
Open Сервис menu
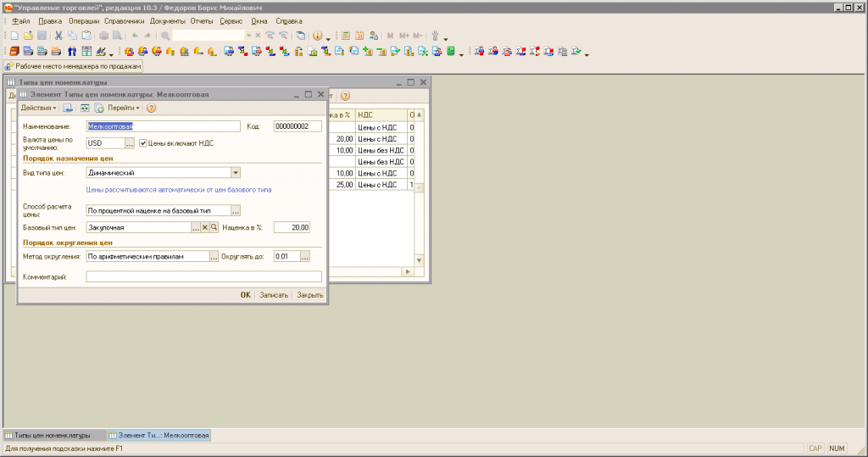tap(231, 21)
